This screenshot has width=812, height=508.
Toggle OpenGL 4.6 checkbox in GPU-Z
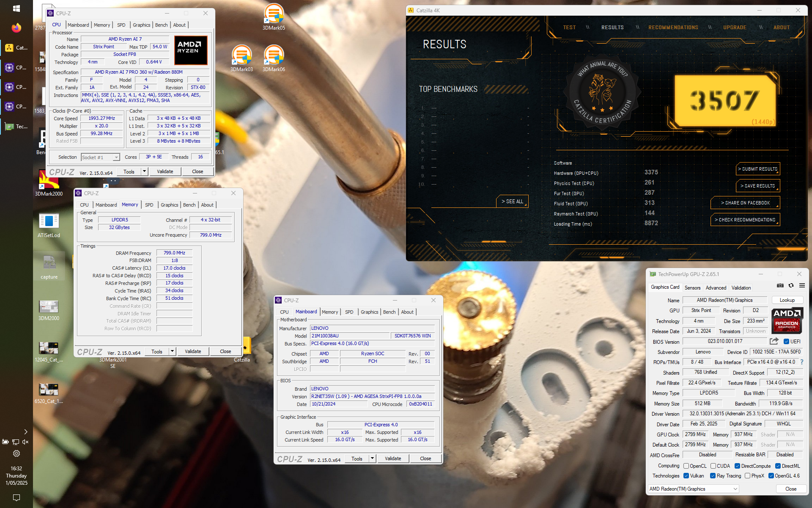[771, 476]
